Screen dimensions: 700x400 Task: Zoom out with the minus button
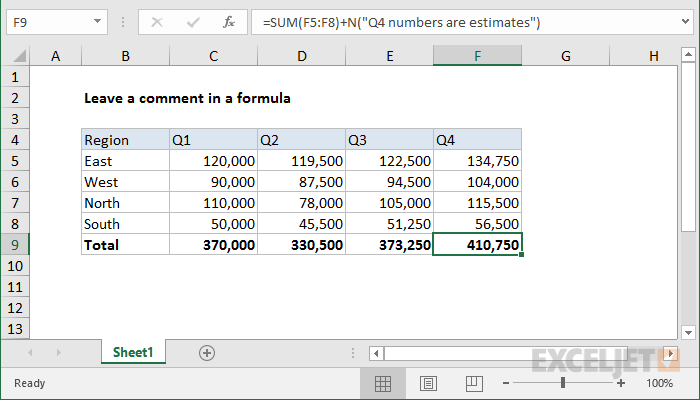pyautogui.click(x=505, y=383)
